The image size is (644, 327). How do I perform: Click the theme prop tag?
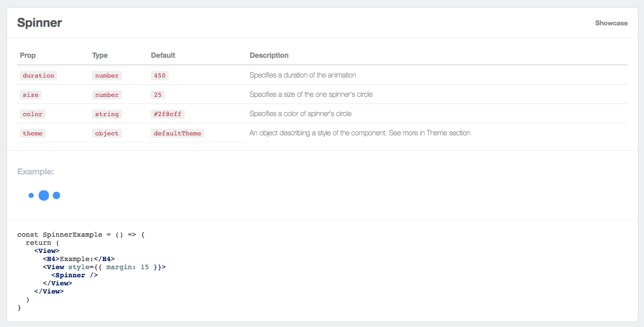32,133
